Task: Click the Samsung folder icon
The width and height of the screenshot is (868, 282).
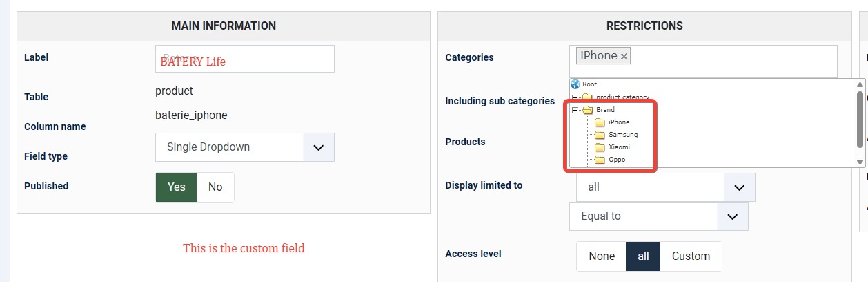Action: click(x=600, y=135)
